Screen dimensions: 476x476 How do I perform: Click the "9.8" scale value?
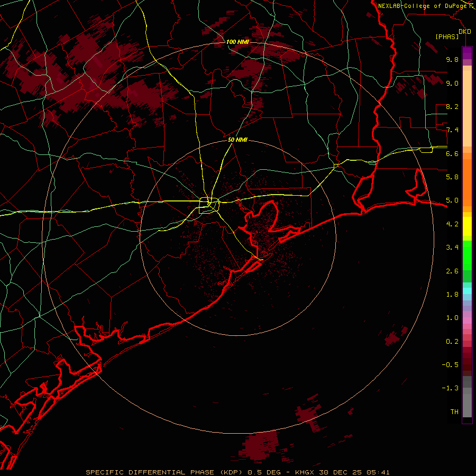pos(452,59)
